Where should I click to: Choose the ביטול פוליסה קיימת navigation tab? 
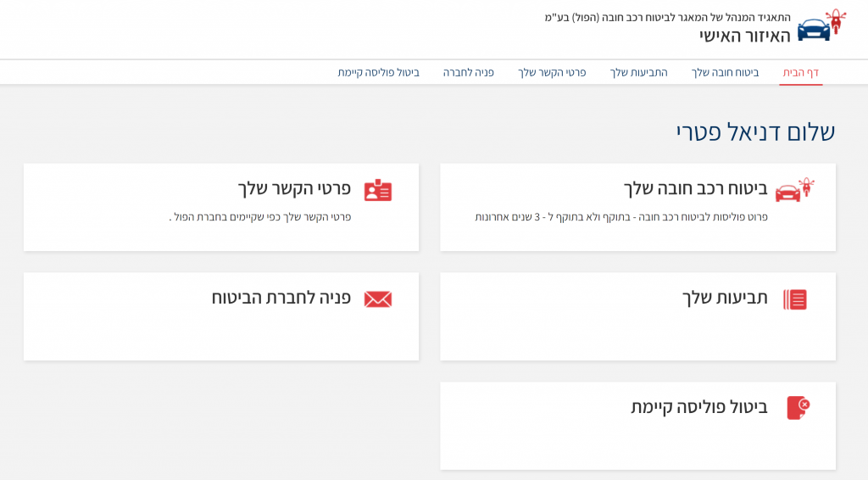(378, 73)
